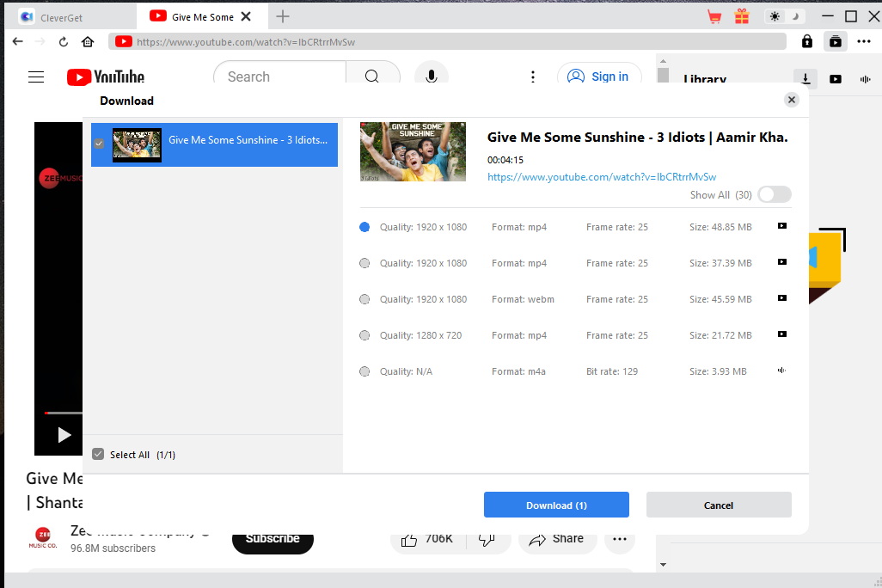
Task: Click the audio icon of the m4a row
Action: pos(781,370)
